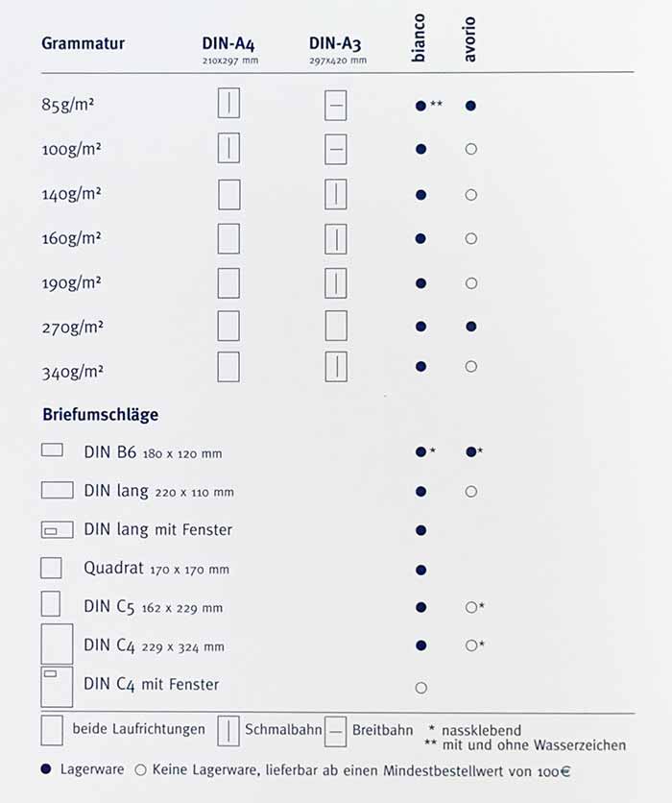The width and height of the screenshot is (672, 803).
Task: Click the Quadrat 170 x 170 envelope icon
Action: coord(51,568)
